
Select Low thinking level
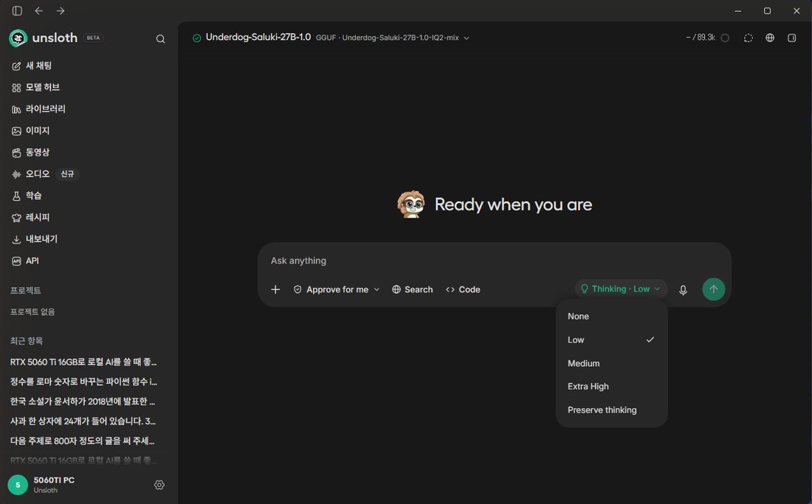coord(612,340)
